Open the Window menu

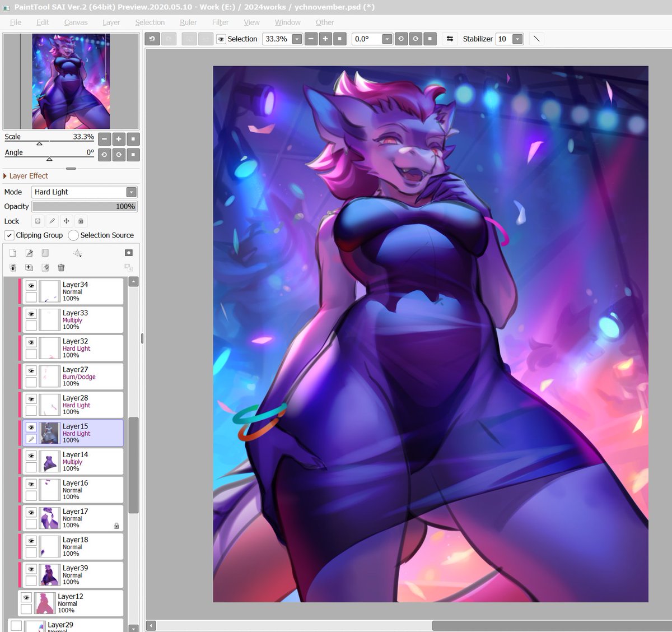tap(287, 22)
